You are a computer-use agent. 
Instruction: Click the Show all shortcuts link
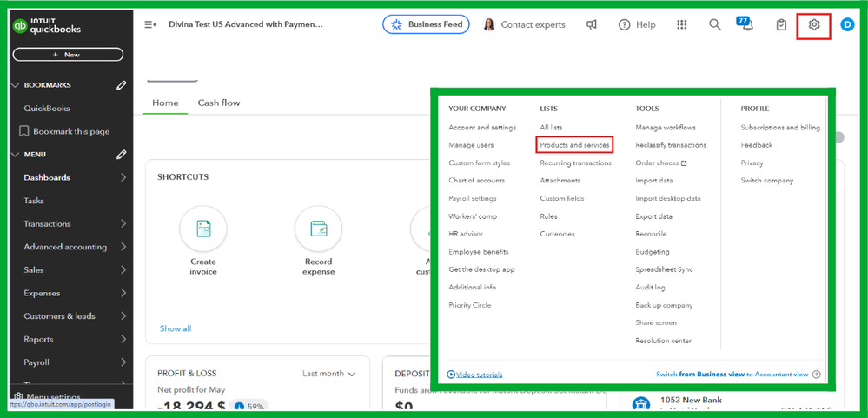pos(176,328)
